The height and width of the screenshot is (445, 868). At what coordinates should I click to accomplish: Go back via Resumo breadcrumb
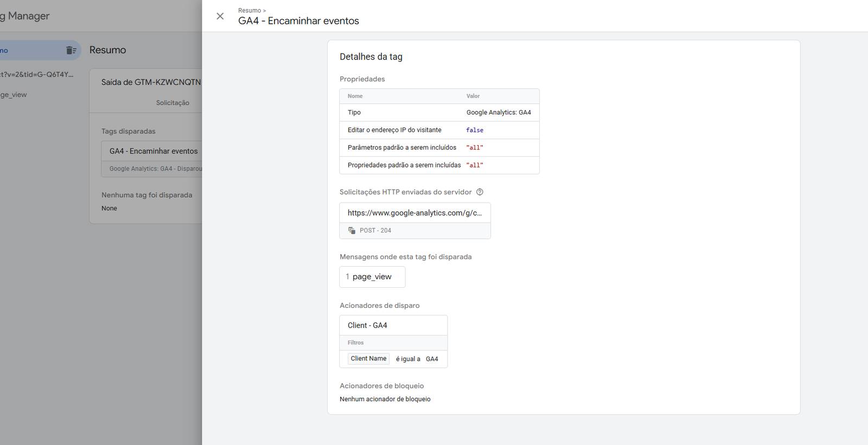click(250, 10)
